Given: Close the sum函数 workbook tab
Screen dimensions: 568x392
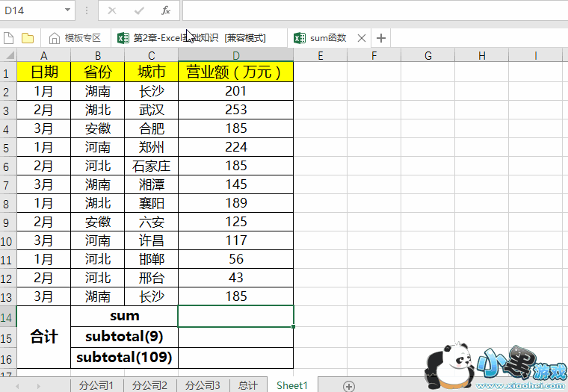Looking at the screenshot, I should (x=362, y=38).
